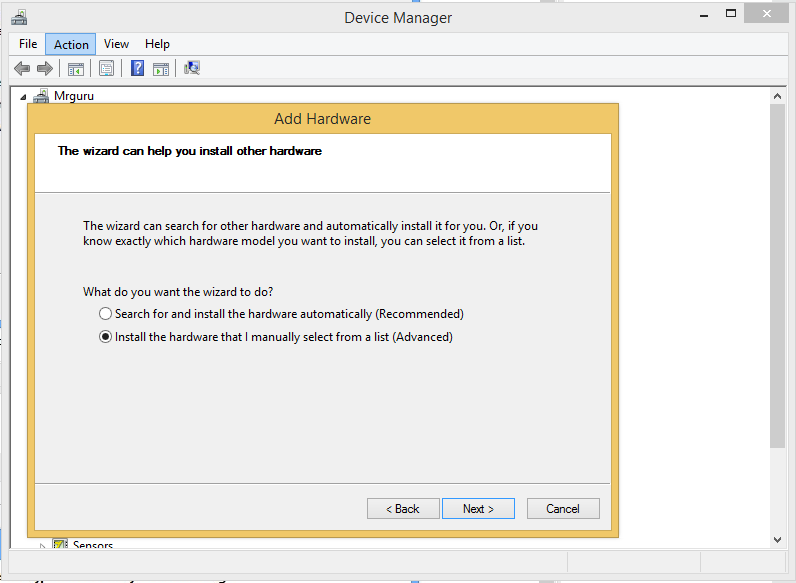796x583 pixels.
Task: Click the scrollbar up arrow
Action: tap(777, 96)
